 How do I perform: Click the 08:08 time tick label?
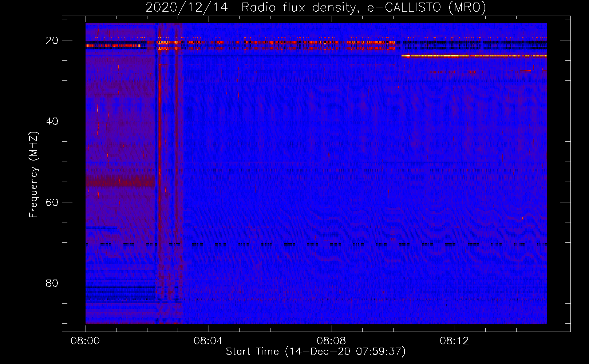click(x=331, y=341)
